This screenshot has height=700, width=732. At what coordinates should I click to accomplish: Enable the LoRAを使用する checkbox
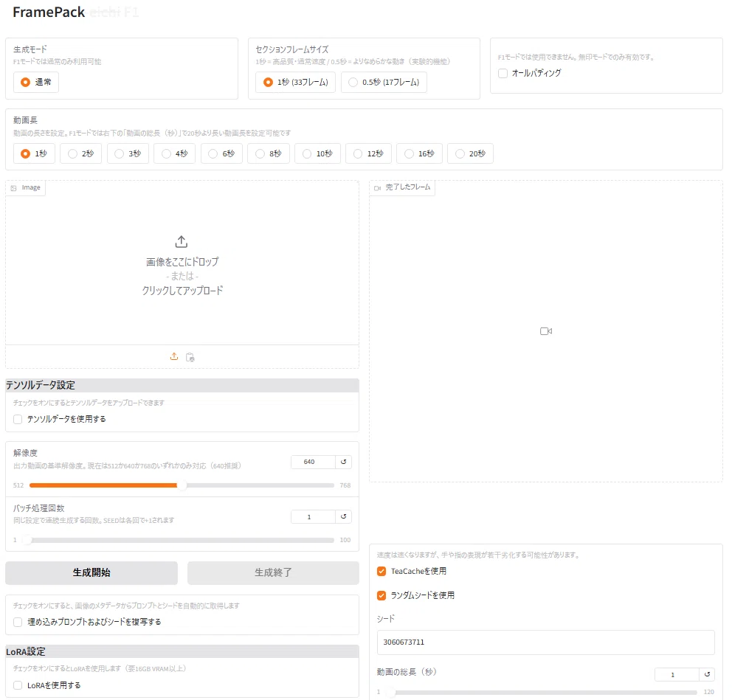click(18, 685)
